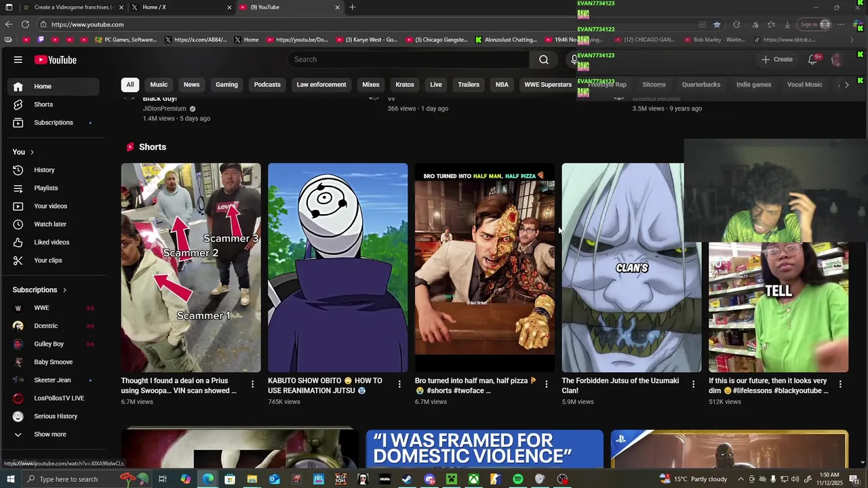Select the Live category chip

click(436, 85)
